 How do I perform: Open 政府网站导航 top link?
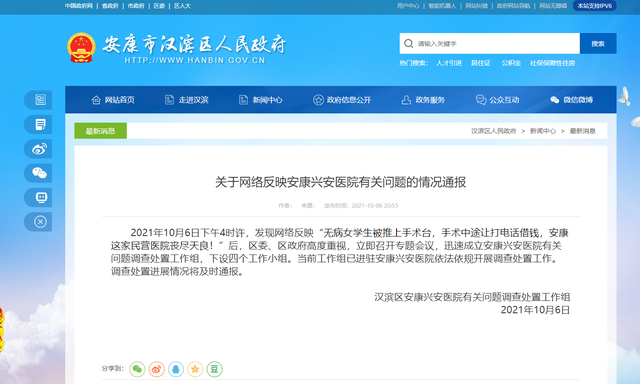pos(513,6)
